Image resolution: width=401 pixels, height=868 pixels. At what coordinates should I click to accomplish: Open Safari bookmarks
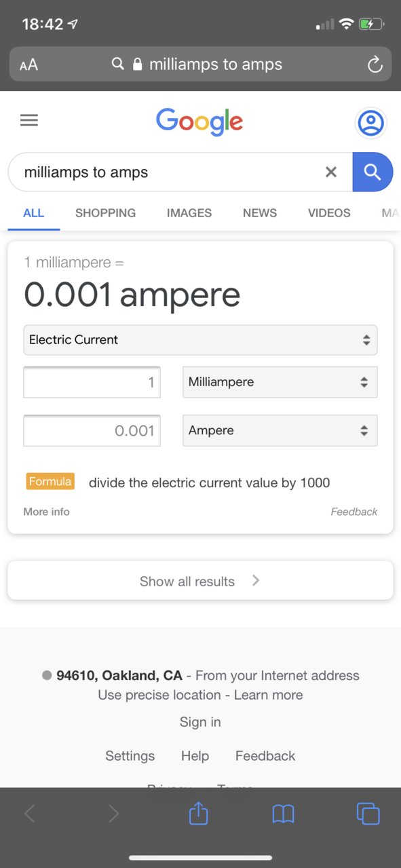point(283,813)
